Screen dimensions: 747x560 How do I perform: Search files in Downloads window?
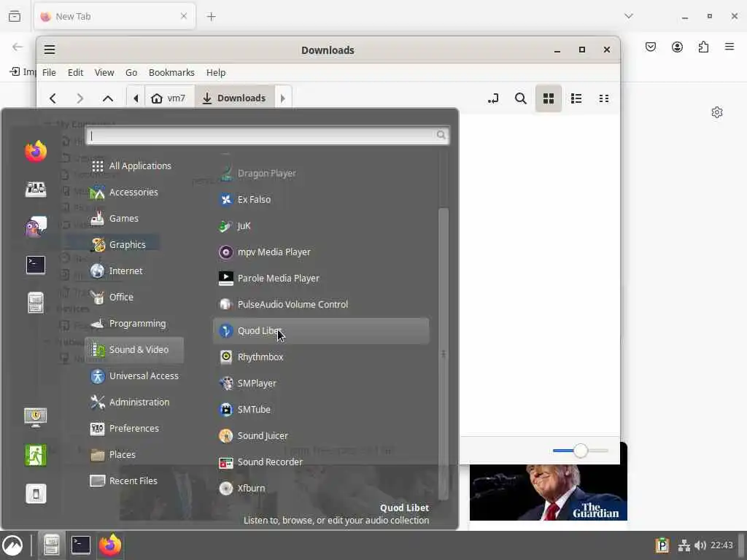click(x=521, y=98)
